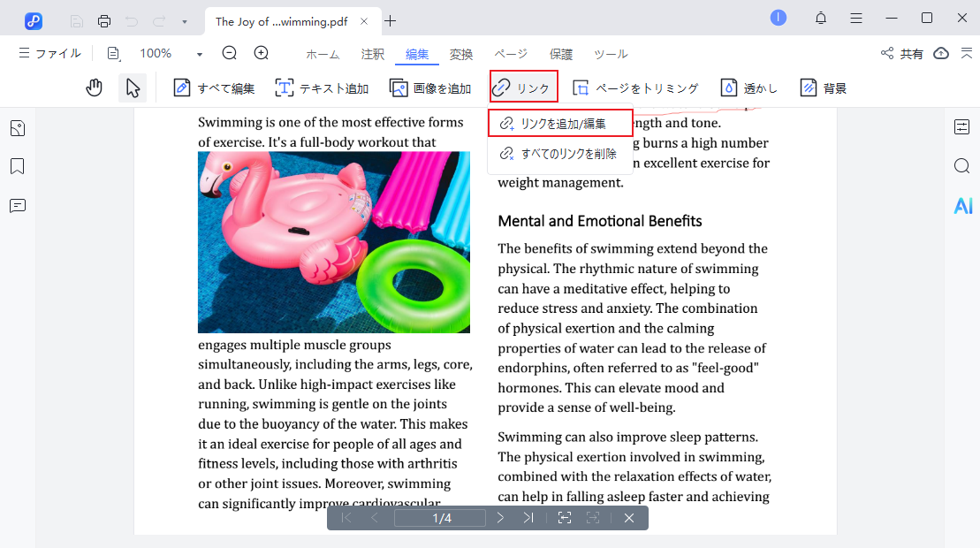Go to the next page
This screenshot has height=548, width=980.
[x=500, y=518]
